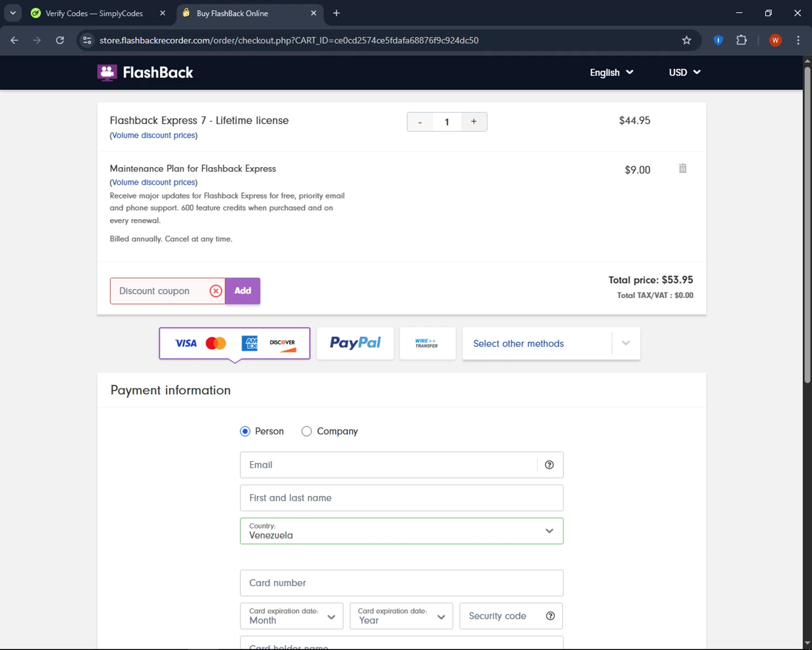Screen dimensions: 812x650
Task: Close the Verify Codes — SimplyCodes tab
Action: pyautogui.click(x=162, y=13)
